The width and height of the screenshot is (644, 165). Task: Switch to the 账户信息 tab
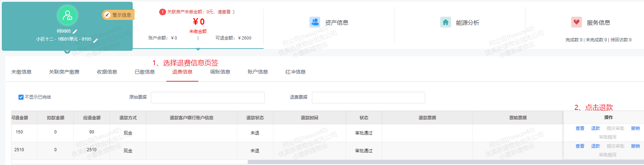(258, 72)
